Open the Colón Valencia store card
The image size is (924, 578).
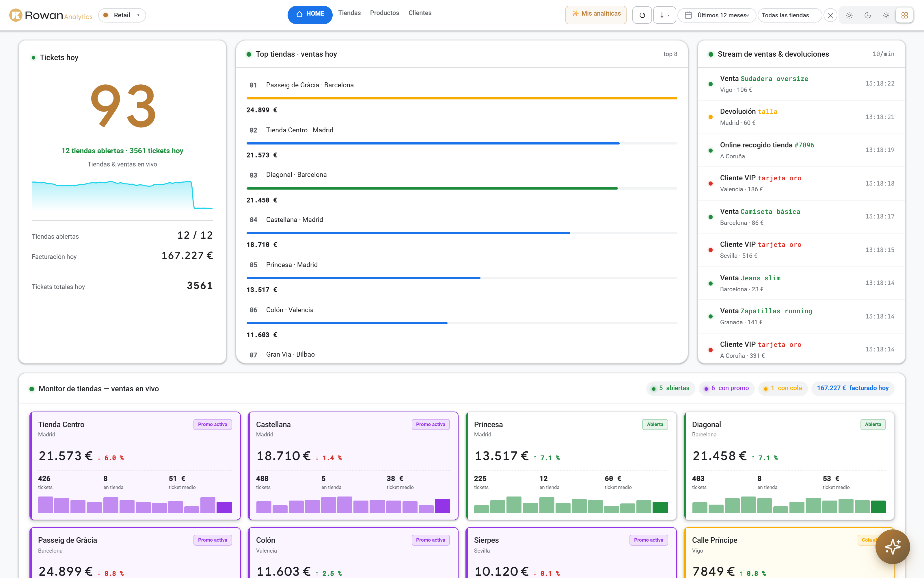(x=353, y=553)
